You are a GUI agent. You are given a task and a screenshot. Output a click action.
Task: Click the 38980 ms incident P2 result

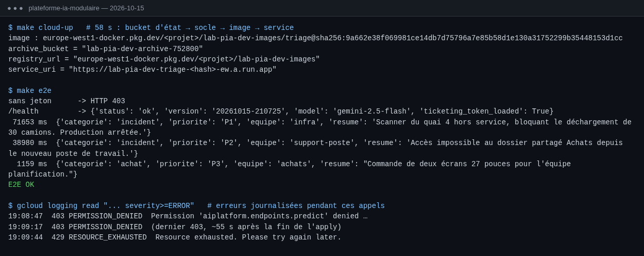(317, 143)
